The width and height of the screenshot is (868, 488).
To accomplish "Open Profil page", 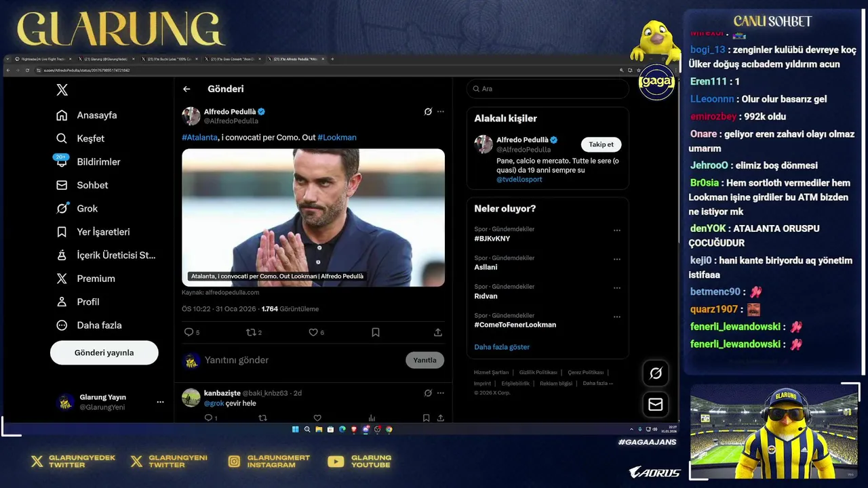I will click(x=78, y=302).
